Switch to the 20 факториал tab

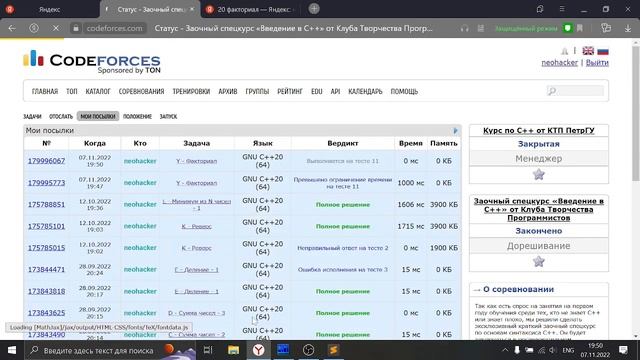[253, 9]
